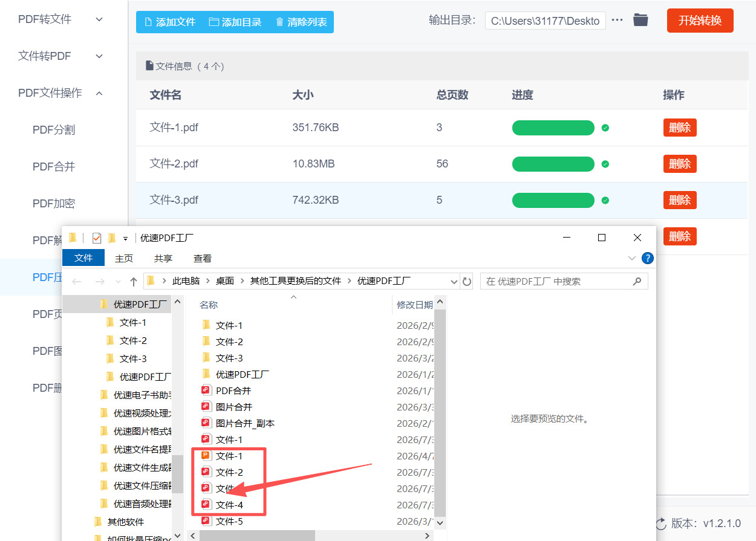756x541 pixels.
Task: Click the 添加文件 button
Action: [169, 22]
